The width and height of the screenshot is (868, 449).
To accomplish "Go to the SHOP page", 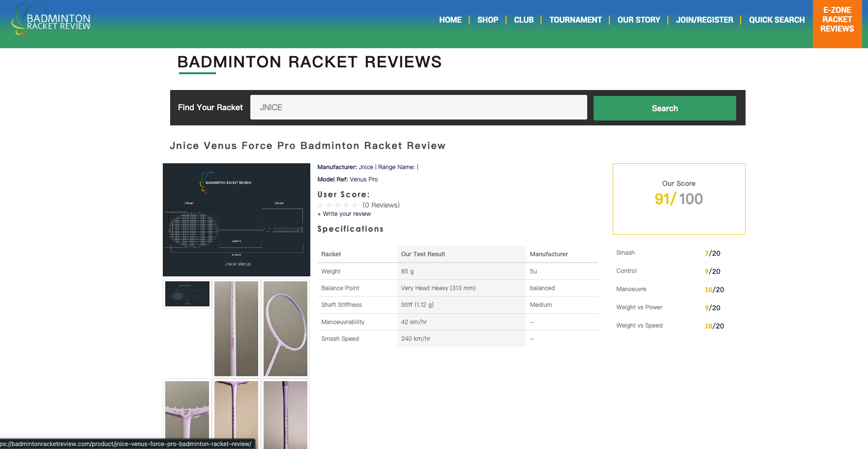I will 487,20.
